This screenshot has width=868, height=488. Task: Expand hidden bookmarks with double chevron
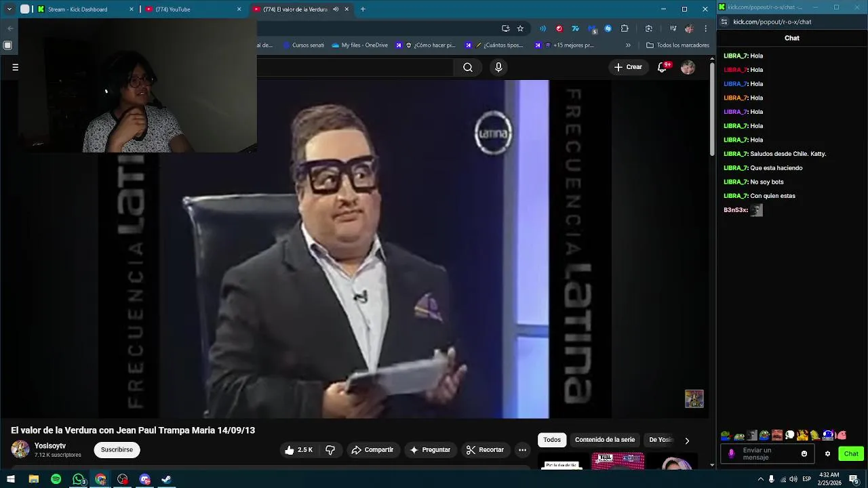coord(628,45)
